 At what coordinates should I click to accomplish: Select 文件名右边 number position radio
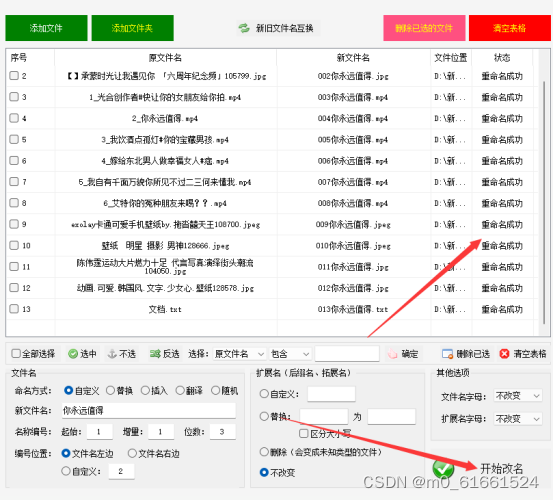click(132, 453)
